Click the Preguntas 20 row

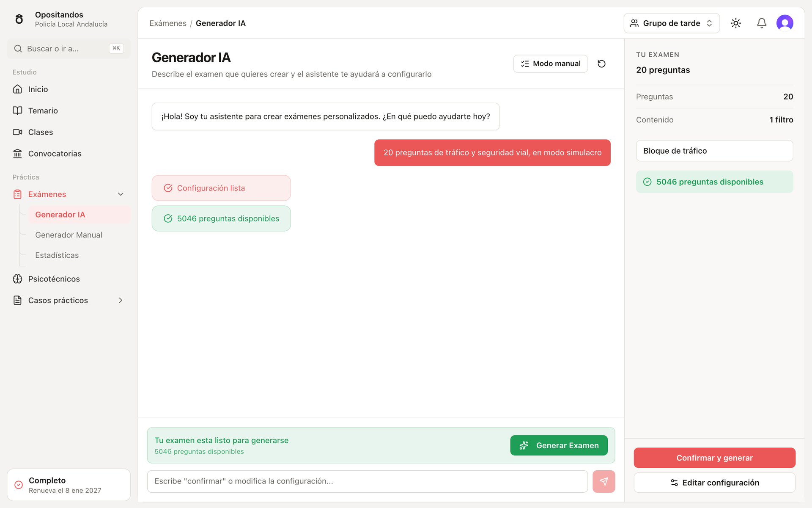[715, 97]
